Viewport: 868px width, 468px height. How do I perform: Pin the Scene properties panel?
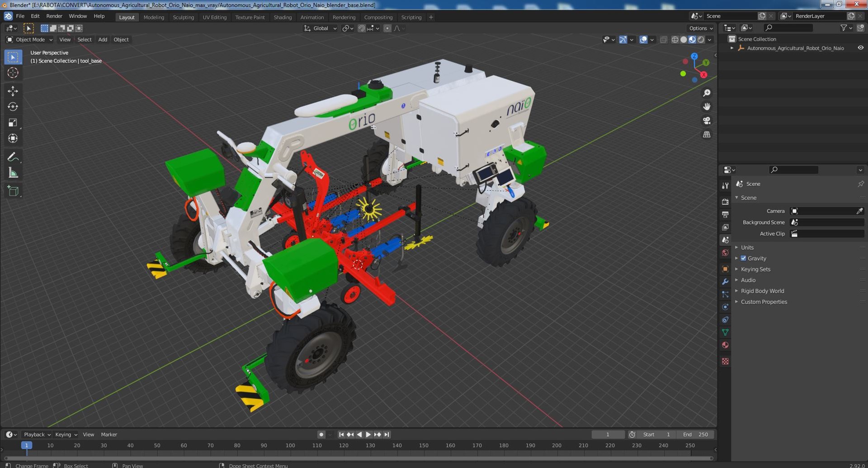coord(860,184)
